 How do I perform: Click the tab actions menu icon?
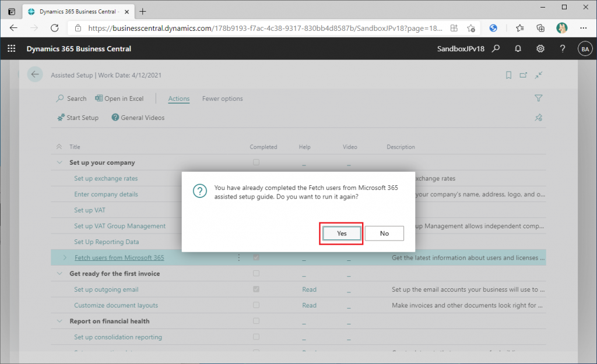coord(12,12)
